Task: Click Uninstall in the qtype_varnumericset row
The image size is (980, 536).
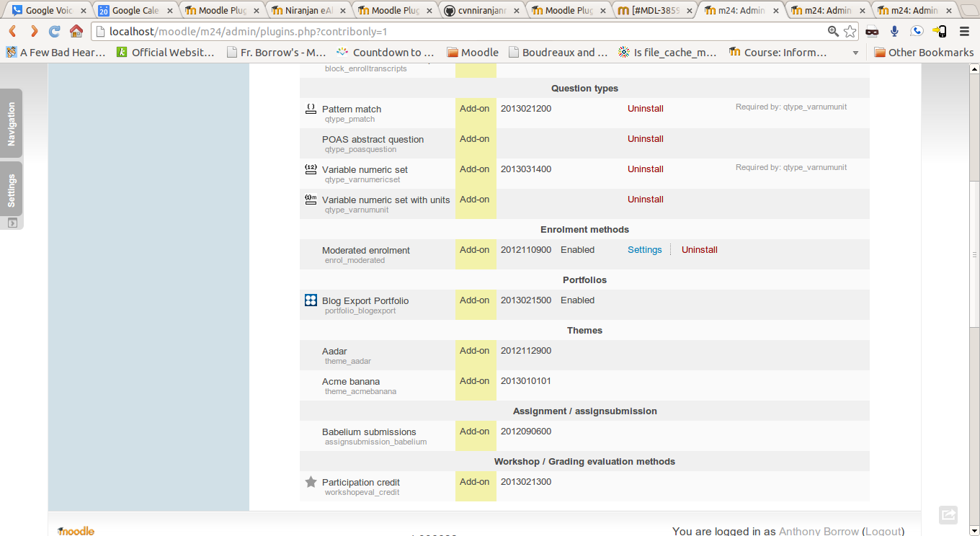Action: [x=646, y=169]
